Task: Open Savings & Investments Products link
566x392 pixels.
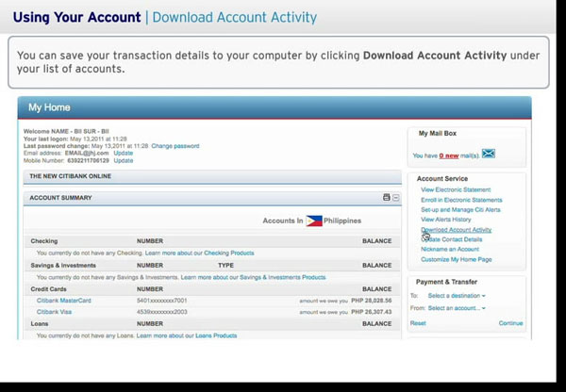Action: point(283,277)
